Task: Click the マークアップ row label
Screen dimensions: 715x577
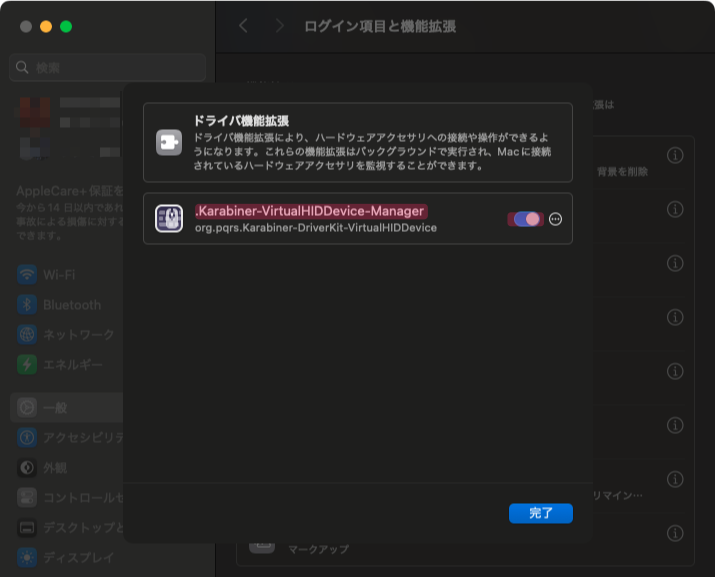Action: (x=319, y=549)
